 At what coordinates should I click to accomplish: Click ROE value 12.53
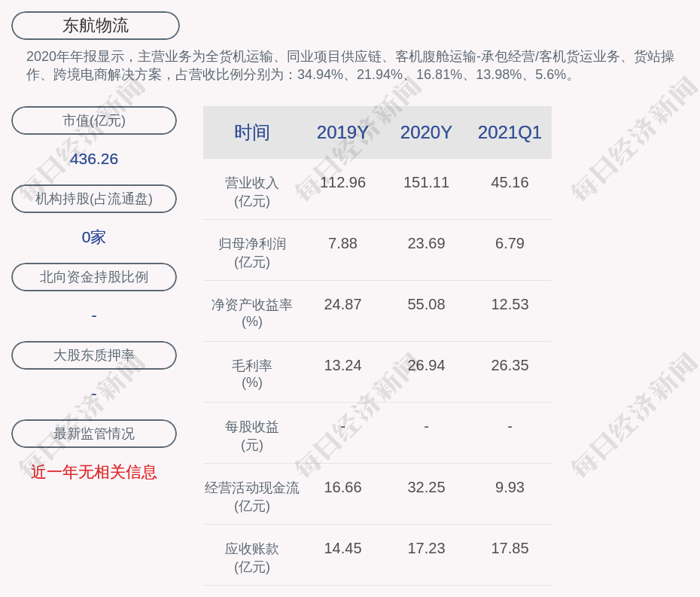tap(510, 305)
